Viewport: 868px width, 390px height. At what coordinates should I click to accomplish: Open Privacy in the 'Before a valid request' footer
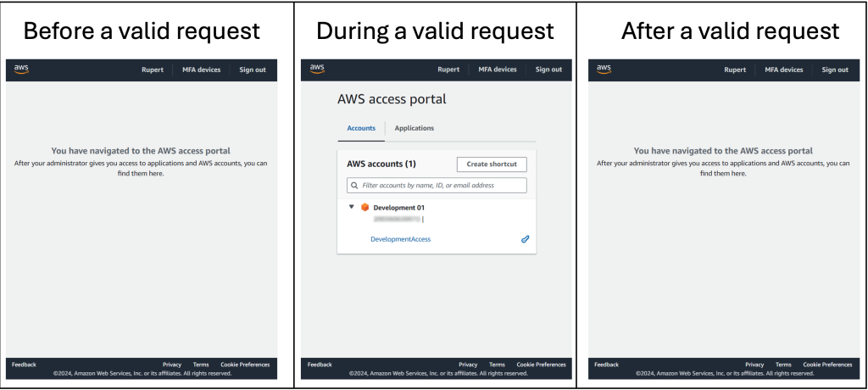172,365
